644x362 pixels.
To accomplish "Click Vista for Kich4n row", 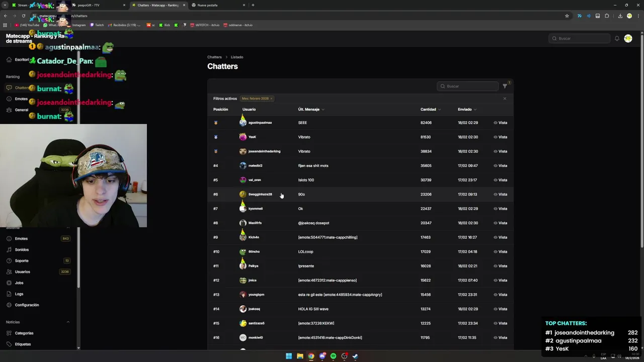I will 500,237.
